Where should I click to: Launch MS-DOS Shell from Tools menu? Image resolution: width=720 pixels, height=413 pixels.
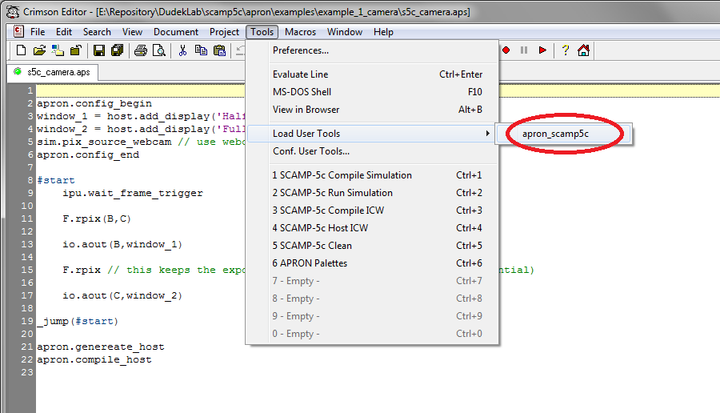tap(373, 92)
